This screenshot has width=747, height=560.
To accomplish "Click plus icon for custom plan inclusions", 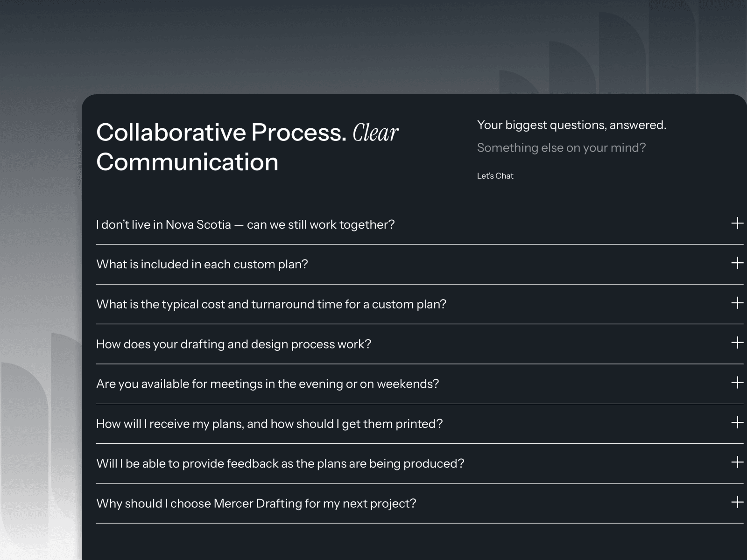I will pos(737,263).
